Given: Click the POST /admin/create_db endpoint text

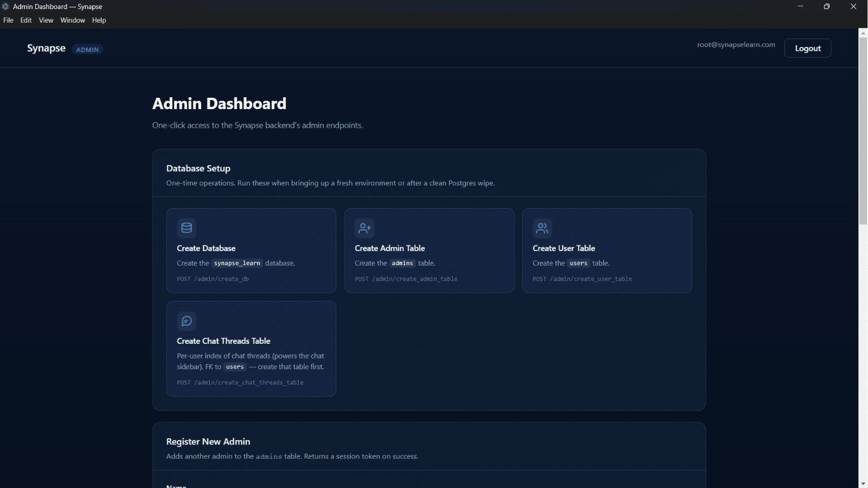Looking at the screenshot, I should (213, 279).
